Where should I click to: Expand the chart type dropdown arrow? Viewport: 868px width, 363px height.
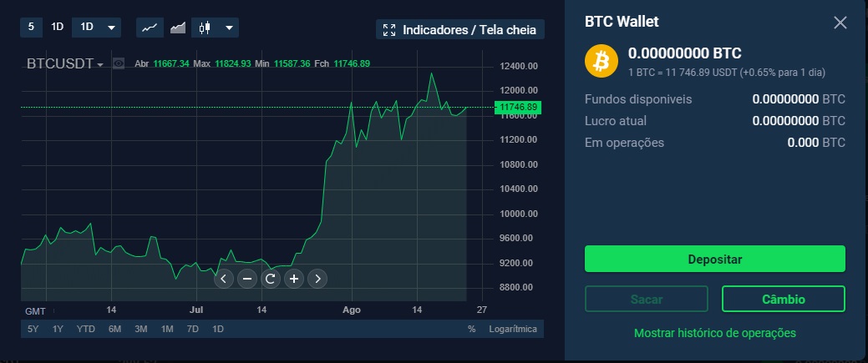tap(228, 28)
